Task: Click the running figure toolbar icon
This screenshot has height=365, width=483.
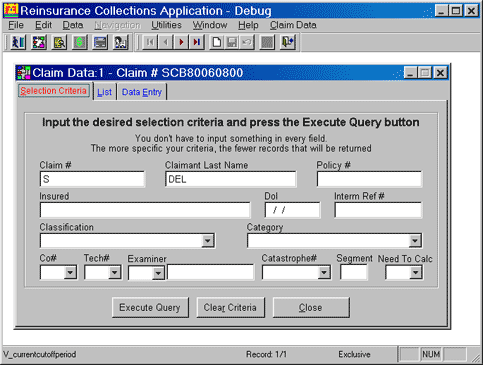Action: point(18,42)
